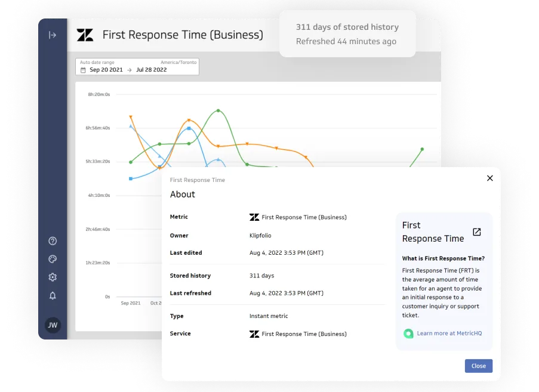
Task: Open the external link icon on First Response Time card
Action: pos(476,231)
